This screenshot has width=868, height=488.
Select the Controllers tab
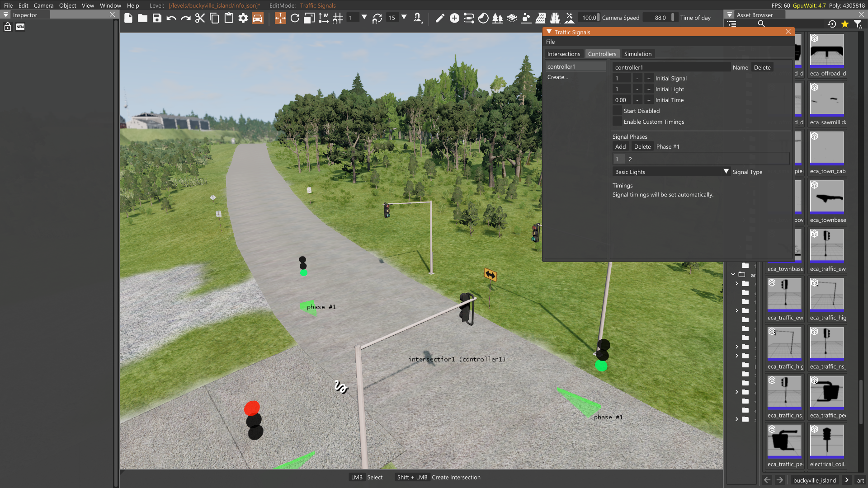click(602, 54)
